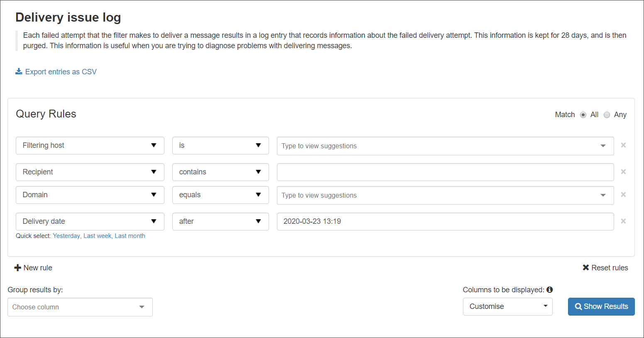This screenshot has width=644, height=338.
Task: Click the Show Results button
Action: (x=601, y=306)
